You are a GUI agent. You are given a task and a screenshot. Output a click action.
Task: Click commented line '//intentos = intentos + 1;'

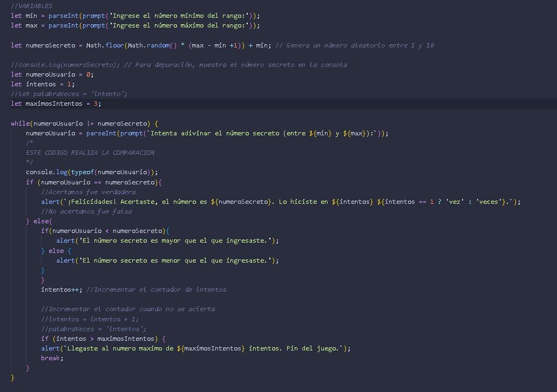point(90,319)
